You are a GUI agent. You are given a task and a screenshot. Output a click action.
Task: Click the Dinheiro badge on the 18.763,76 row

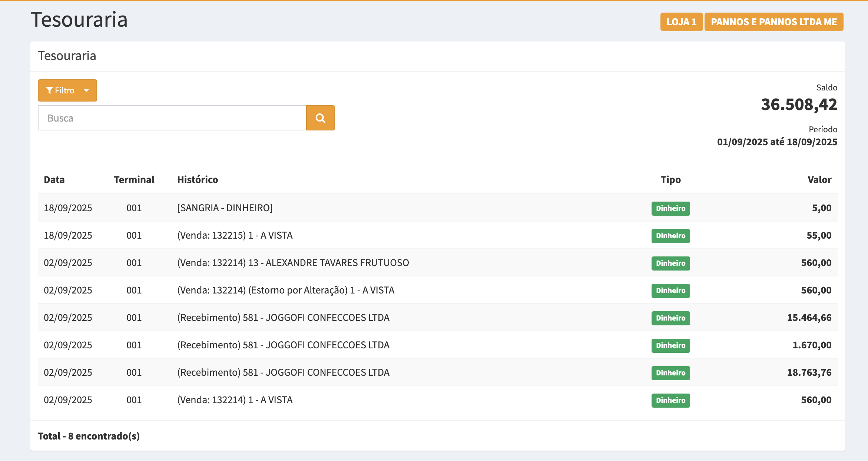point(670,373)
